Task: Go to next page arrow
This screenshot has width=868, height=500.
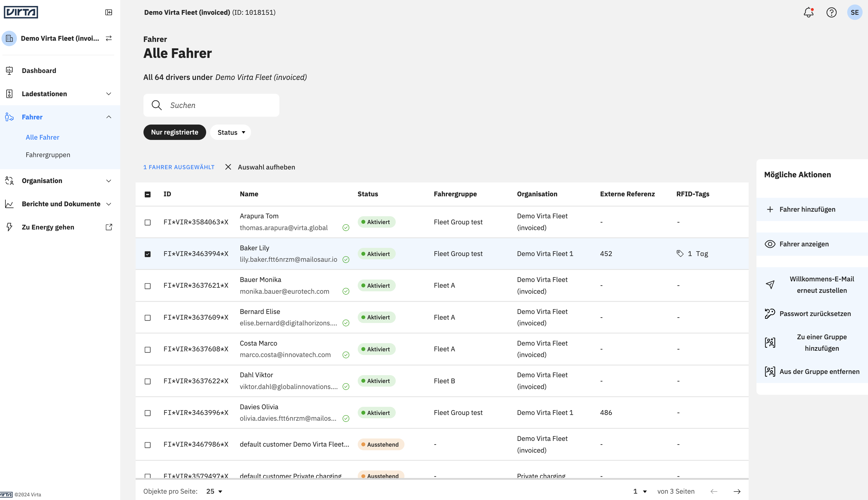Action: click(737, 492)
